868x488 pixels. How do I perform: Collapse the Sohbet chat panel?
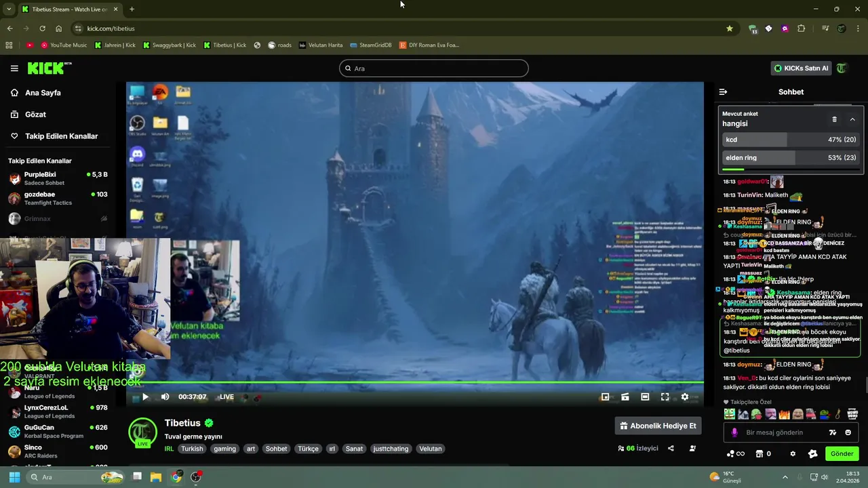click(723, 91)
